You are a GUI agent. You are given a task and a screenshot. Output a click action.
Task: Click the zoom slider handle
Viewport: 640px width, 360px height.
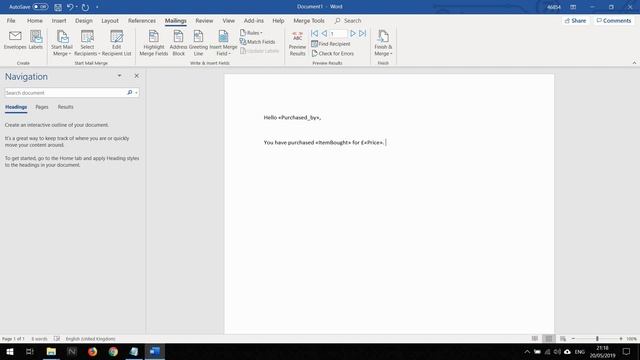597,339
